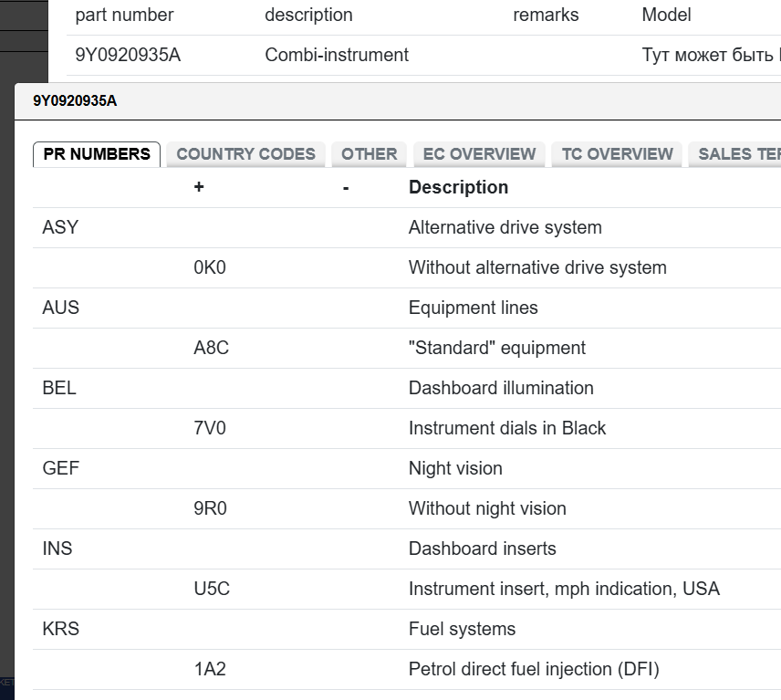
Task: Click the KRS Fuel systems row
Action: tap(461, 629)
